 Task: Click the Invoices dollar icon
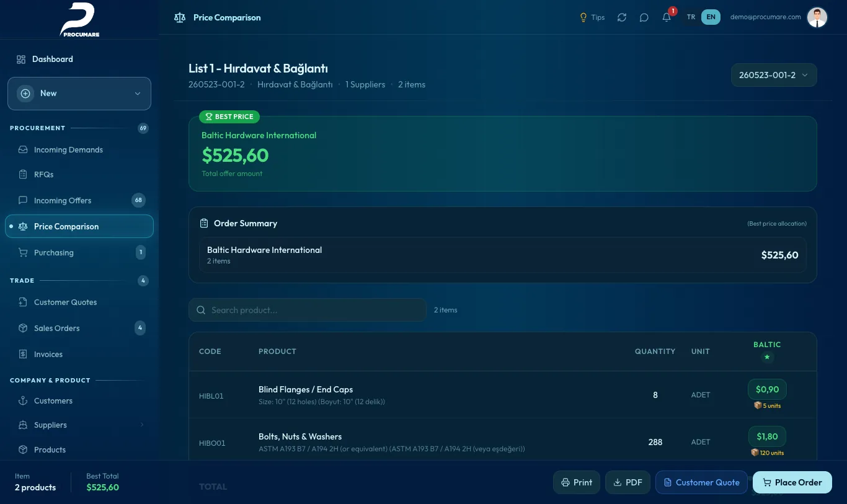coord(23,355)
